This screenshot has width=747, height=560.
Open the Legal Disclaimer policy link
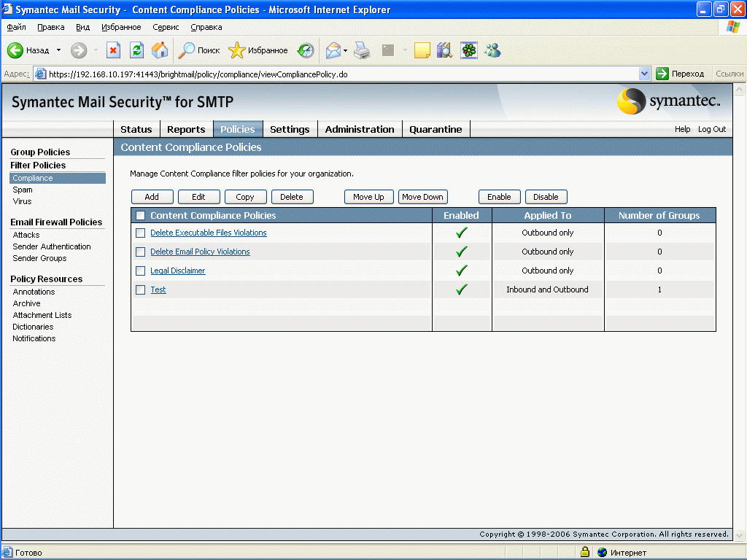click(177, 271)
